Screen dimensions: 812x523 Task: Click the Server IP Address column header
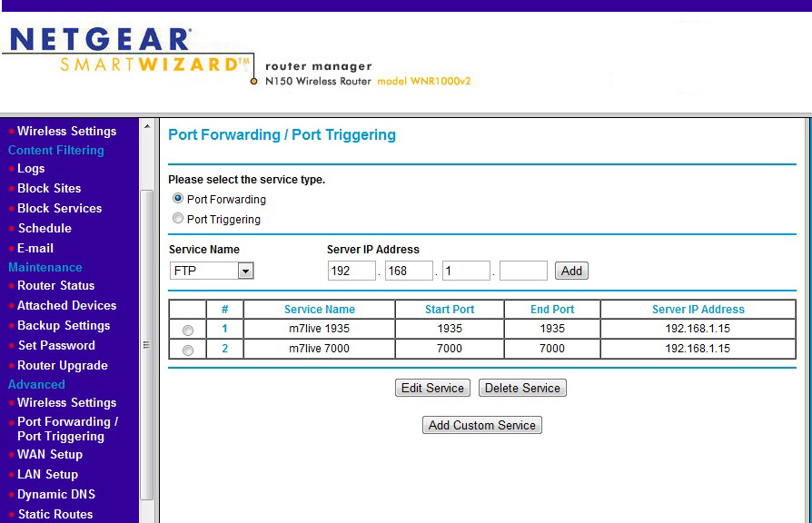point(698,309)
